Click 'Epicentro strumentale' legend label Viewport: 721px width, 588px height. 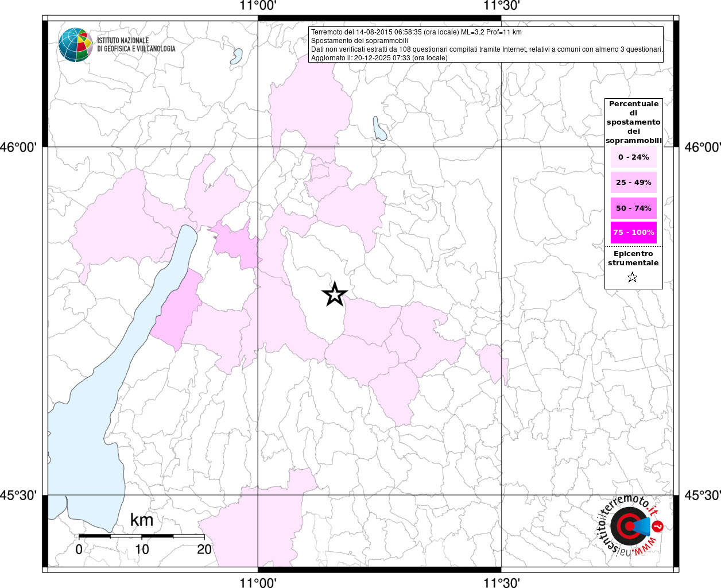pos(633,258)
